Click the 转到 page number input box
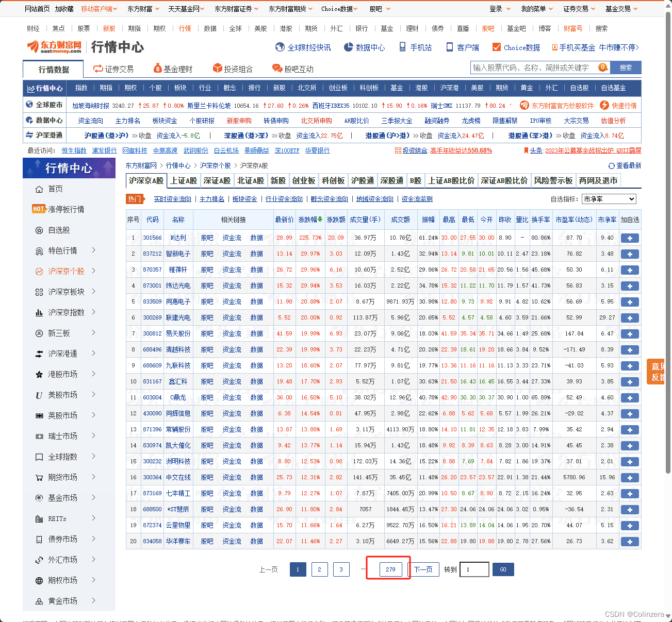 474,569
